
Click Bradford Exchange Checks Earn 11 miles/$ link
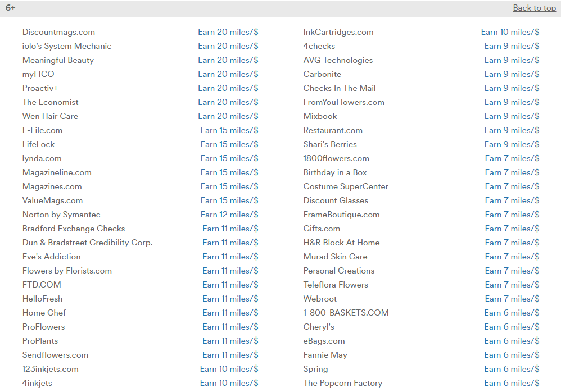coord(230,229)
